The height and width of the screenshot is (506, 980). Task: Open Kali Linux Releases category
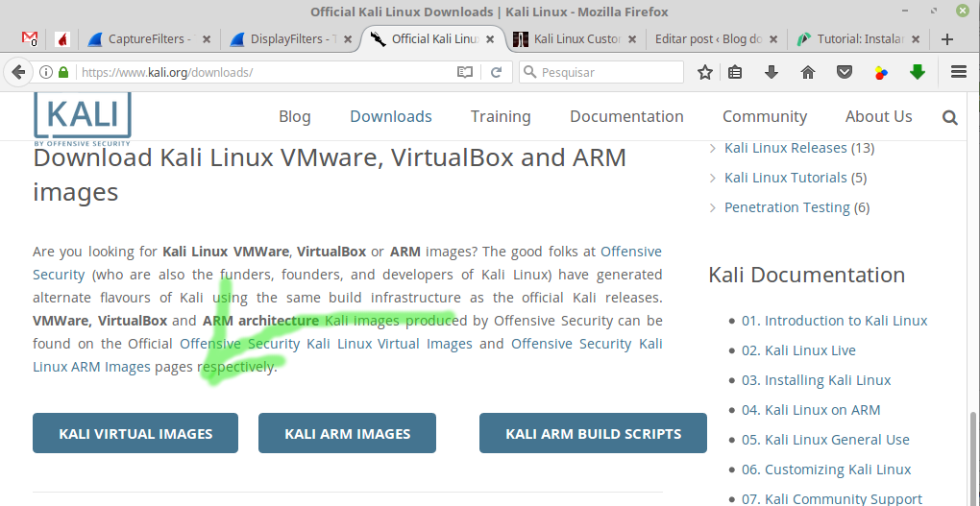click(786, 148)
